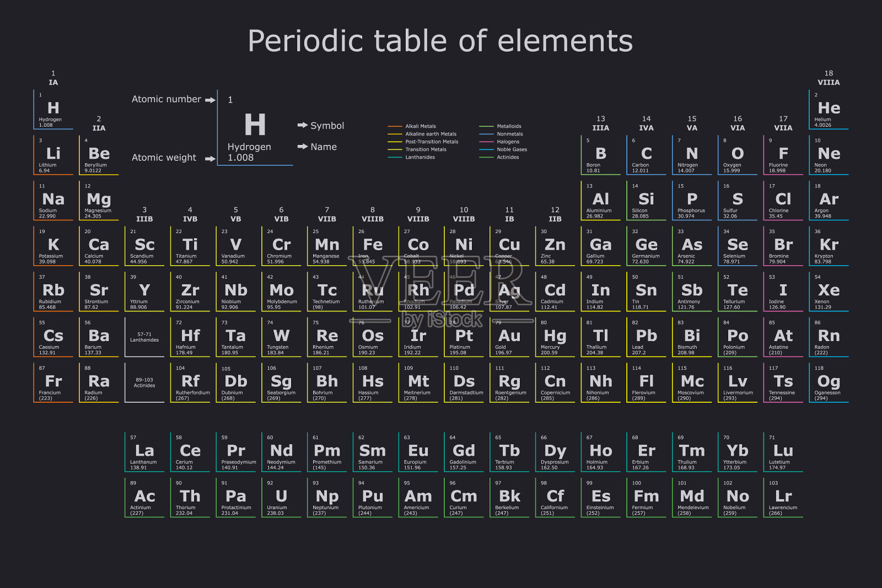Open the 57-71 Lanthanides placeholder cell

(x=144, y=337)
